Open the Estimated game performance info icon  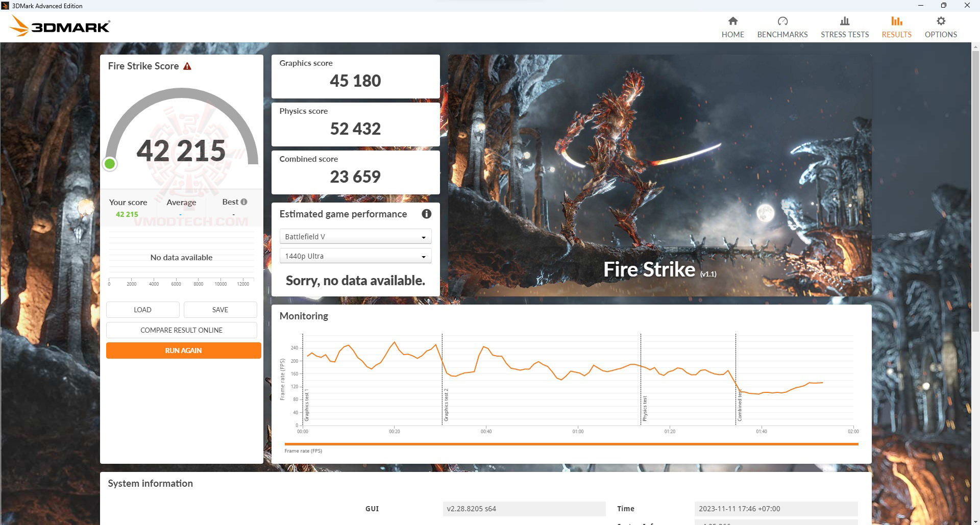(426, 214)
